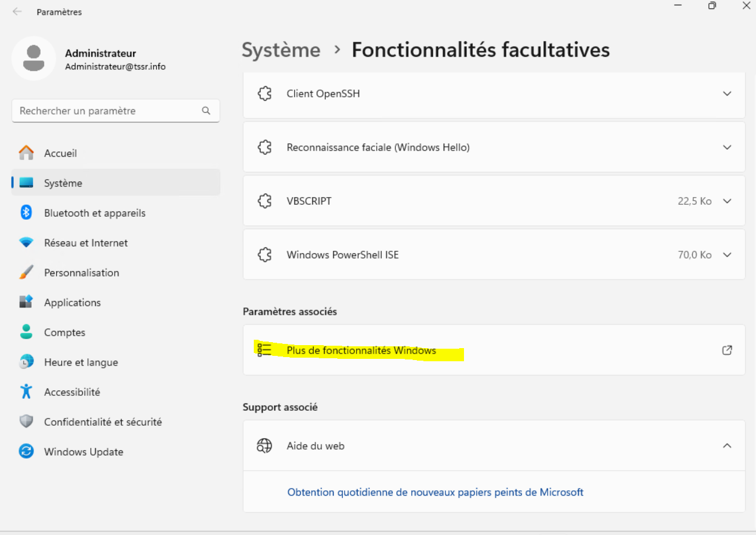Image resolution: width=756 pixels, height=535 pixels.
Task: Click the back arrow in title bar
Action: (17, 12)
